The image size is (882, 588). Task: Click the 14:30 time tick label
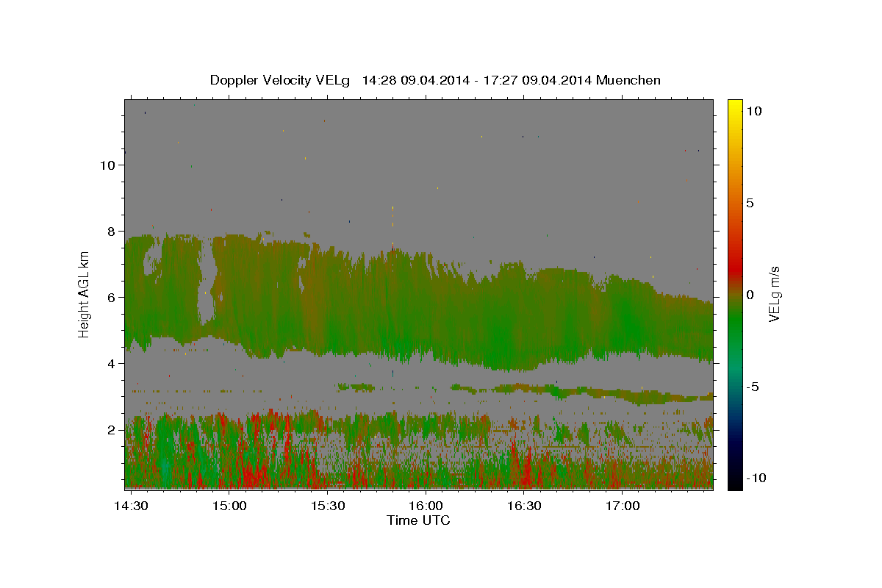click(x=132, y=506)
